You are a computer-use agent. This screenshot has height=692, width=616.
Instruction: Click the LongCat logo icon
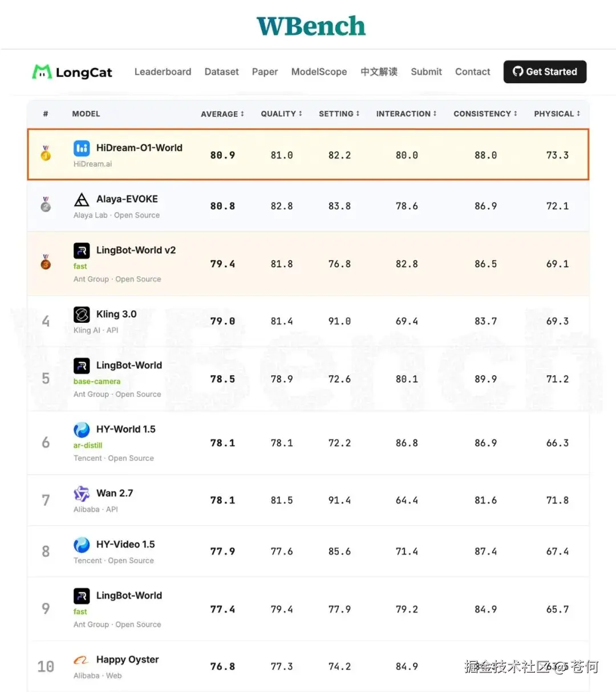click(x=42, y=72)
